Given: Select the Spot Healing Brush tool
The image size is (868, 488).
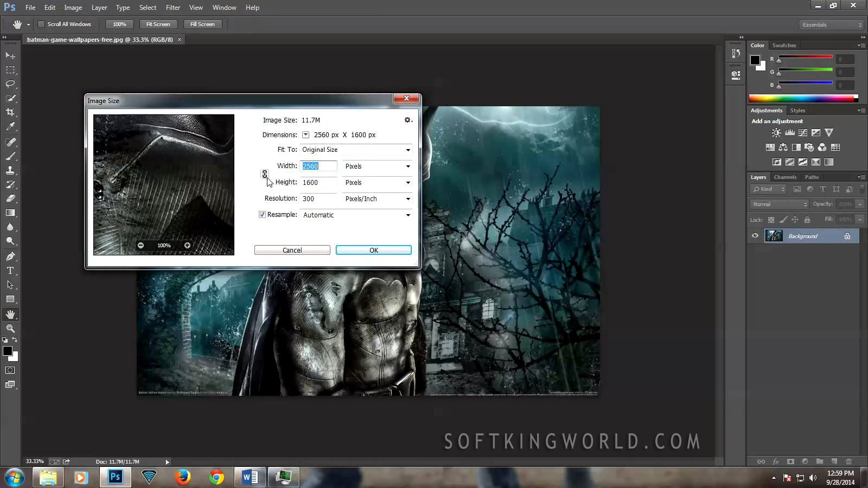Looking at the screenshot, I should coord(10,142).
